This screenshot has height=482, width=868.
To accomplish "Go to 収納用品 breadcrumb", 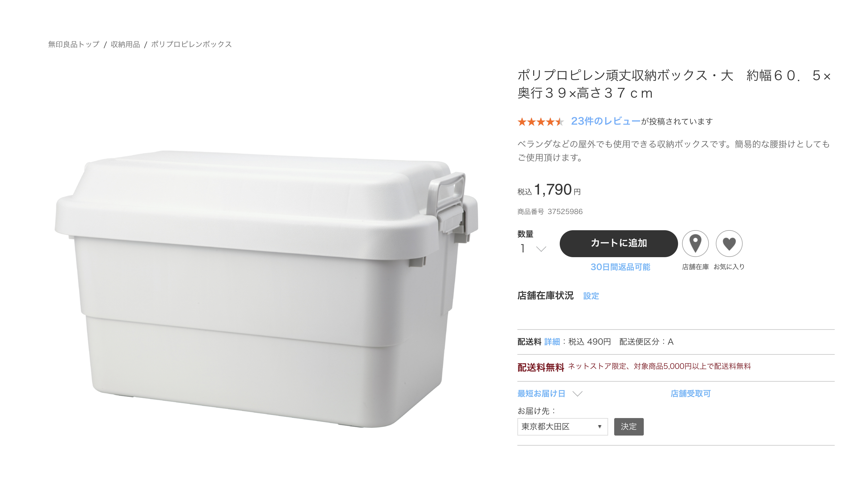I will pyautogui.click(x=125, y=44).
